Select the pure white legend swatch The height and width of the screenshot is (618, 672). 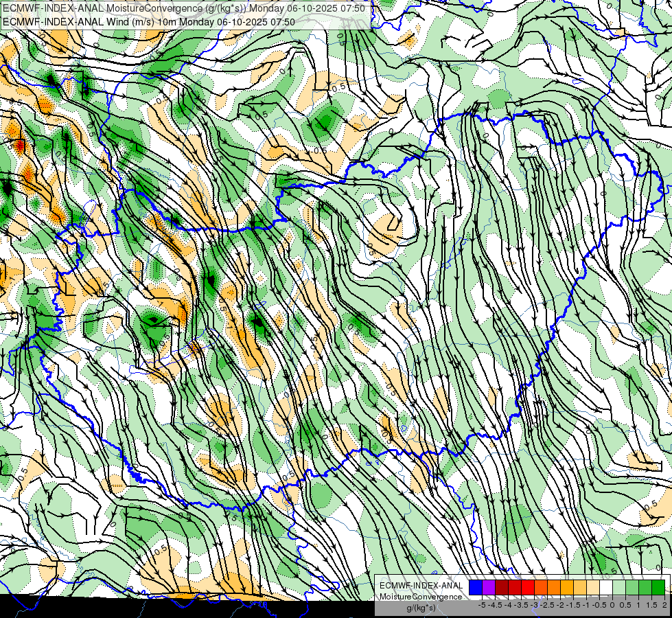pyautogui.click(x=606, y=587)
